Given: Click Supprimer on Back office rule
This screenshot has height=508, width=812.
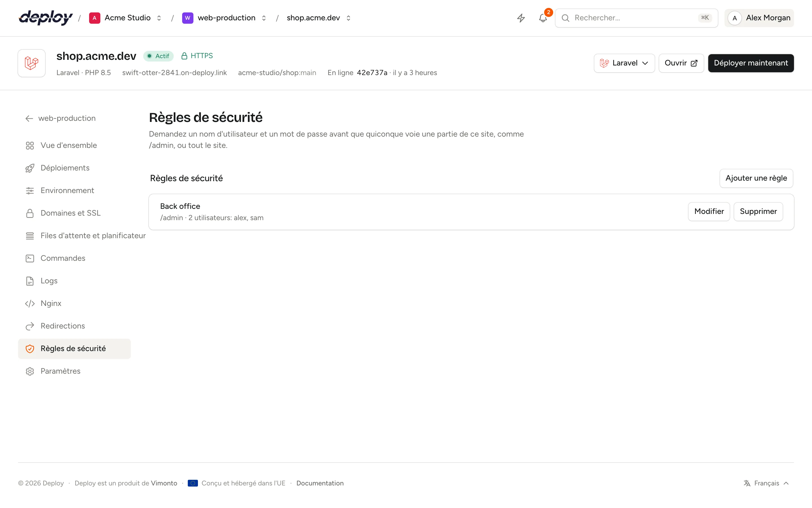Looking at the screenshot, I should pos(758,212).
